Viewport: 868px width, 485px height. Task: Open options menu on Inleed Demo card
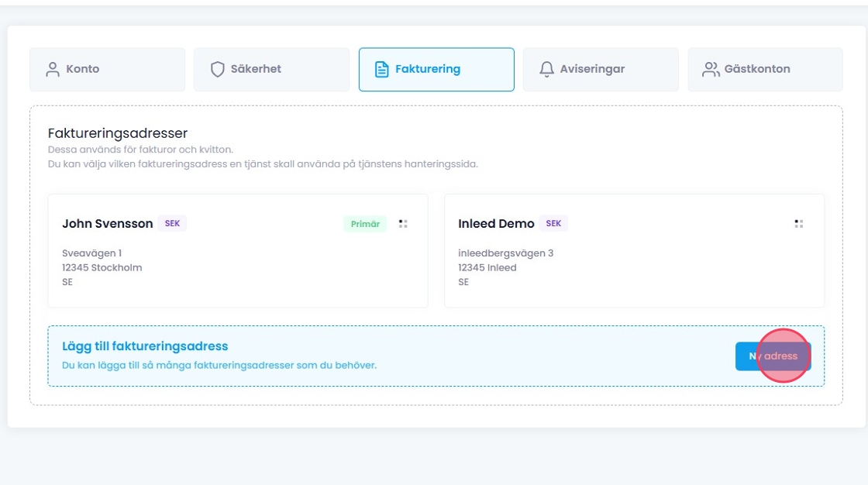click(x=799, y=224)
